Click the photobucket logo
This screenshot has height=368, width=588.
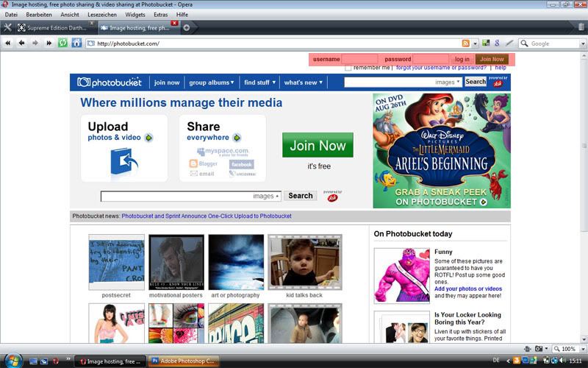(x=109, y=82)
